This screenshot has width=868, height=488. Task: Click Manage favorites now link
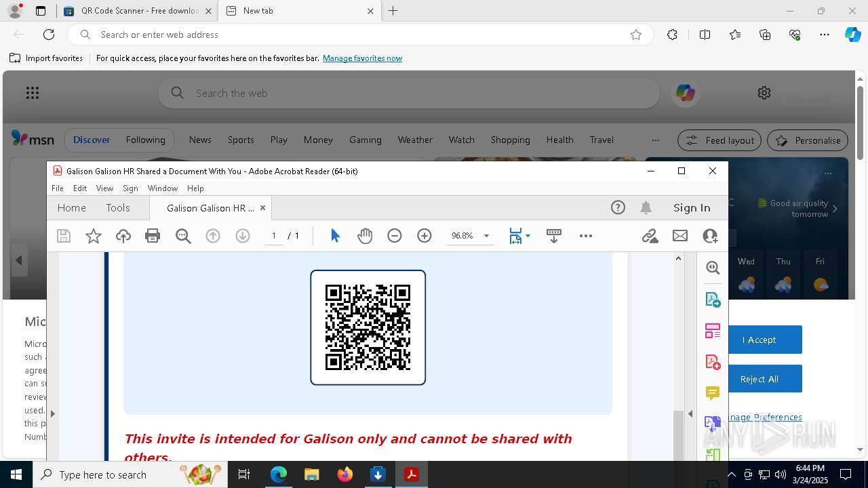pos(362,58)
